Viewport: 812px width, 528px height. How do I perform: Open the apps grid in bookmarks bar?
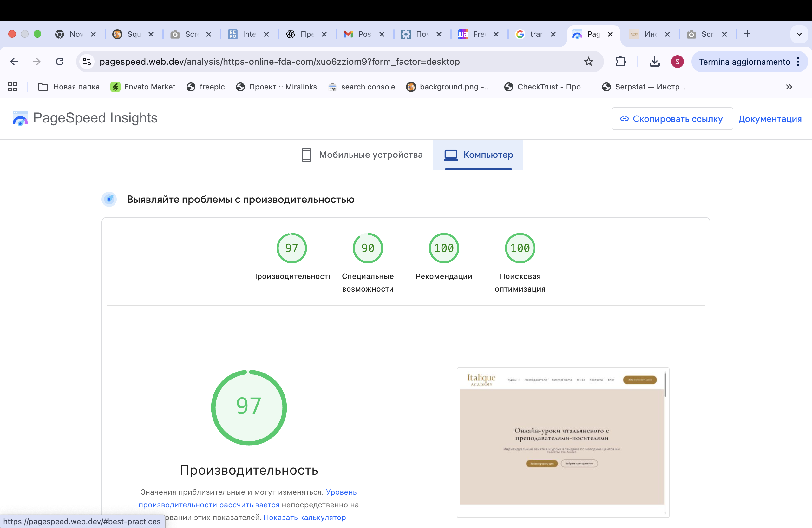(x=13, y=87)
